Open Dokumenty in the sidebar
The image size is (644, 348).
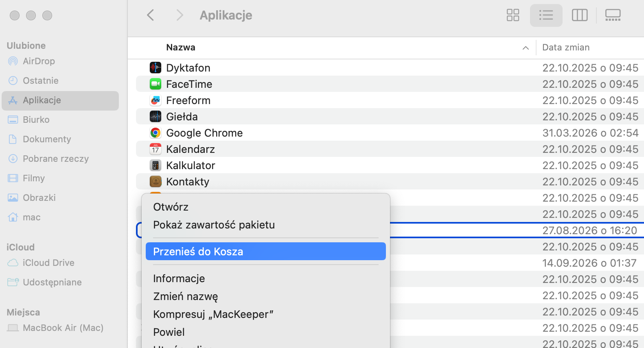(60, 139)
